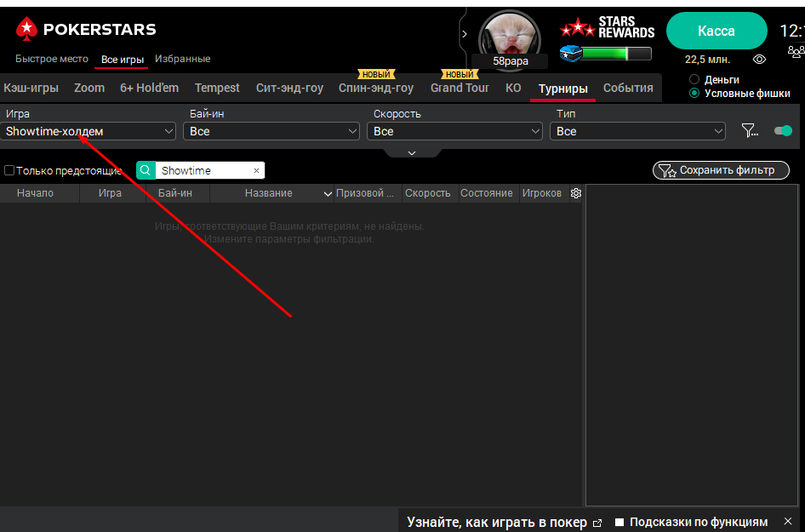Image resolution: width=805 pixels, height=532 pixels.
Task: Sort by Призовой column header
Action: click(365, 193)
